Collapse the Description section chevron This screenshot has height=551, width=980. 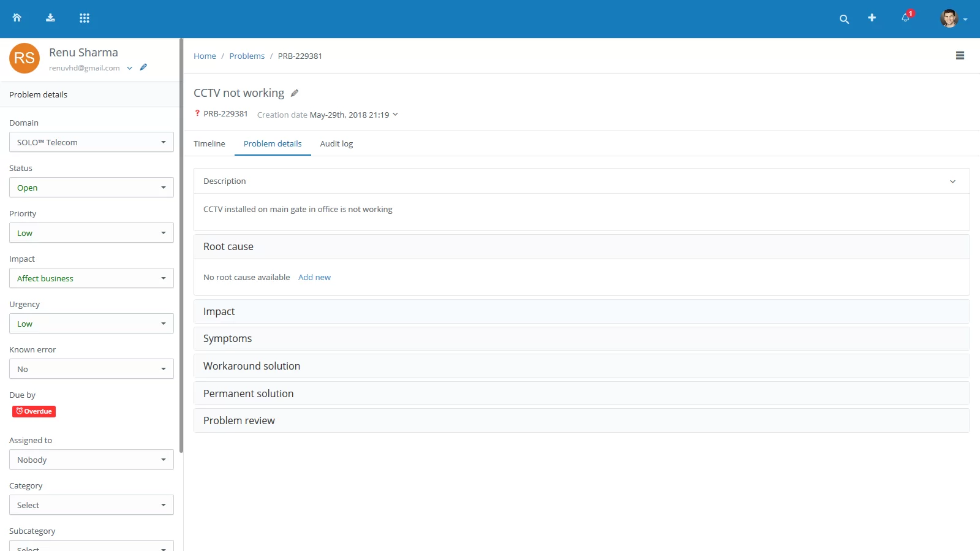(952, 181)
